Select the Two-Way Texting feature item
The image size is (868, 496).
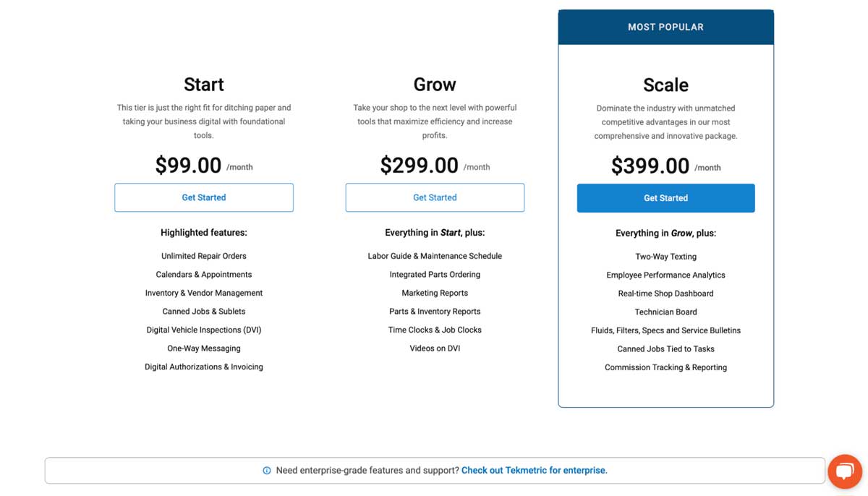[x=665, y=256]
